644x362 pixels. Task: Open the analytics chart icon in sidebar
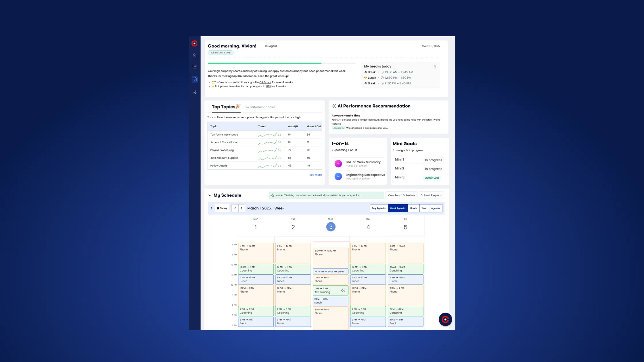pos(195,67)
